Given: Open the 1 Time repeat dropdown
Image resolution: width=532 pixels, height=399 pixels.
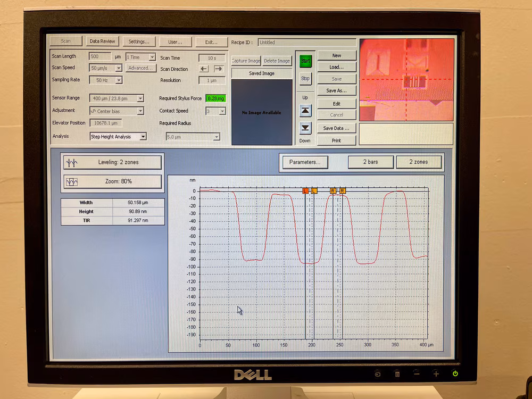Looking at the screenshot, I should pos(140,57).
